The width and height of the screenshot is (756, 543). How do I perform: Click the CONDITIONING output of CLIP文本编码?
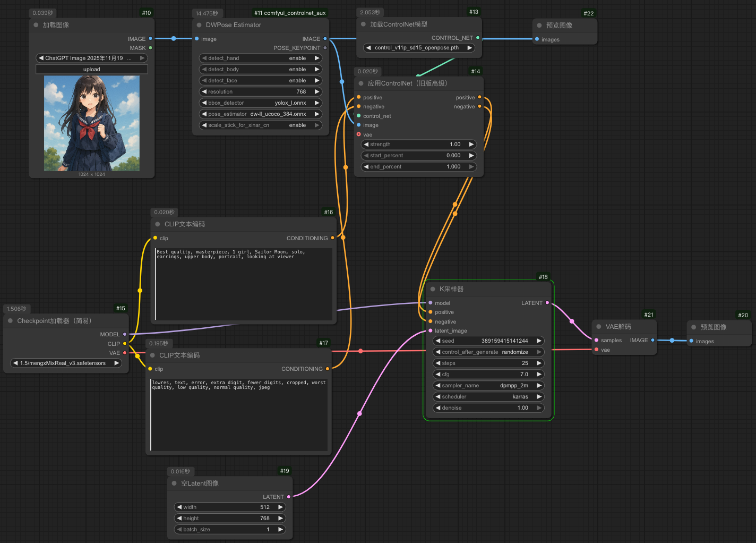tap(332, 238)
